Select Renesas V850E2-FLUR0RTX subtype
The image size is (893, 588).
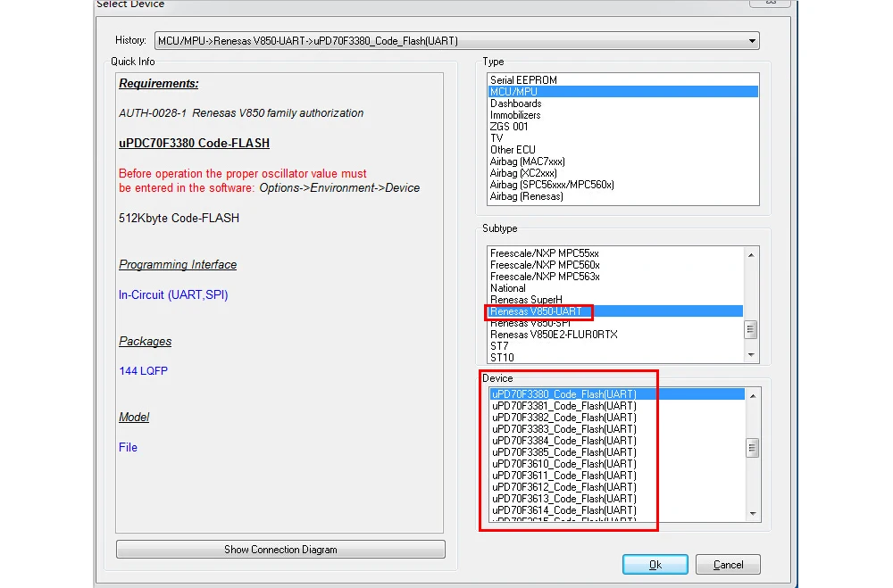[x=615, y=335]
